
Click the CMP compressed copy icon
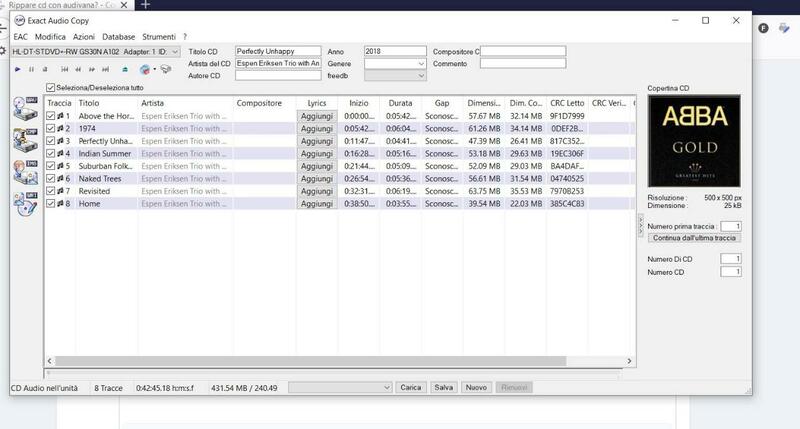(x=25, y=138)
